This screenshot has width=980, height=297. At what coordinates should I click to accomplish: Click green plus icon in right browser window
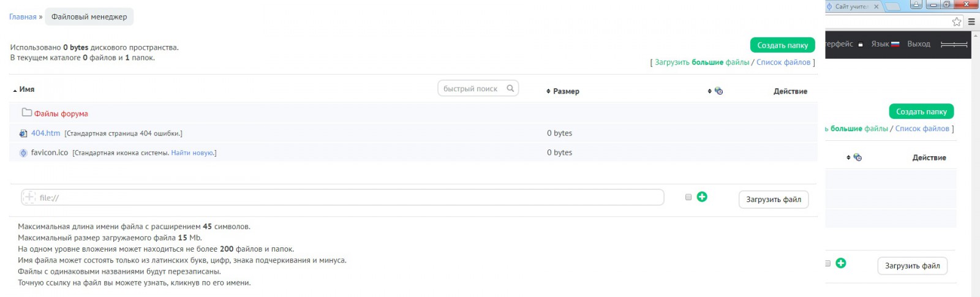click(x=841, y=263)
